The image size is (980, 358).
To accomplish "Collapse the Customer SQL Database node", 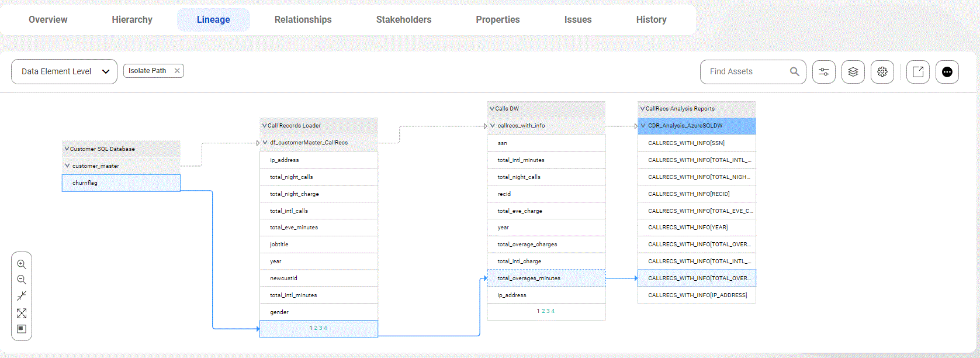I will pyautogui.click(x=67, y=149).
